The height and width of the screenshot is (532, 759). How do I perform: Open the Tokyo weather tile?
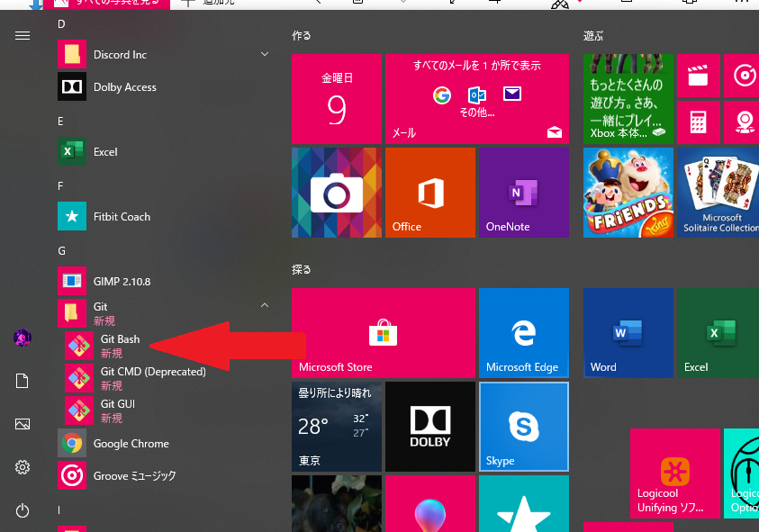(x=337, y=427)
